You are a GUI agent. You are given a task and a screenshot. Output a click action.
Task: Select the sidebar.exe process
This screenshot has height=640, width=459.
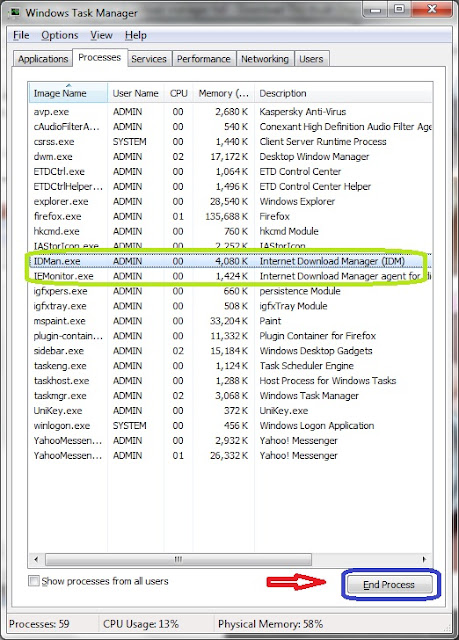tap(231, 351)
